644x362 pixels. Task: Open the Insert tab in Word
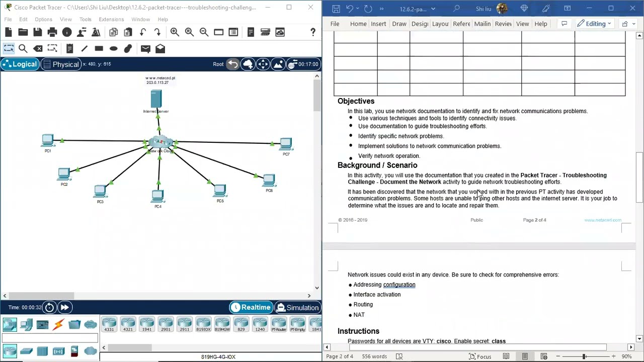[378, 24]
